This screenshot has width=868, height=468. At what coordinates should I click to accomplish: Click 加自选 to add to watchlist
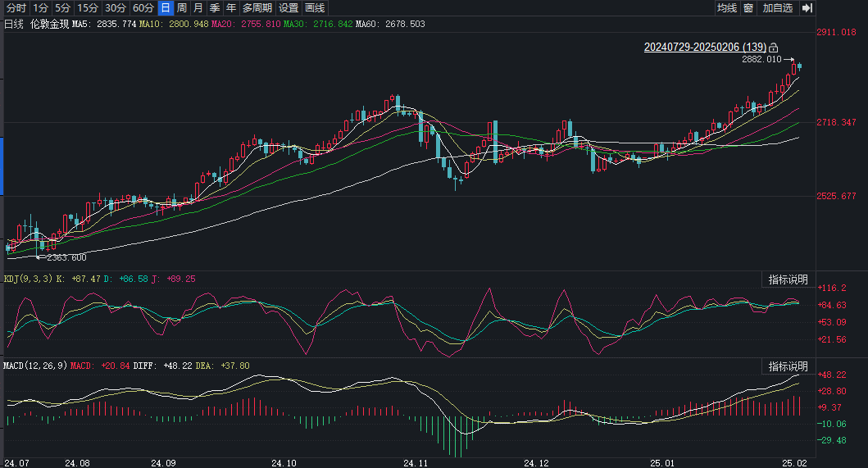pos(777,8)
